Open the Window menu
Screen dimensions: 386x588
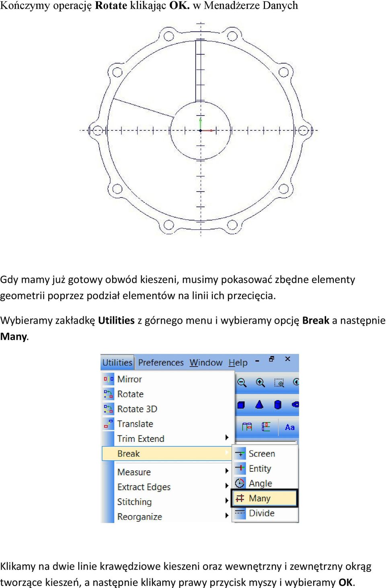click(206, 363)
